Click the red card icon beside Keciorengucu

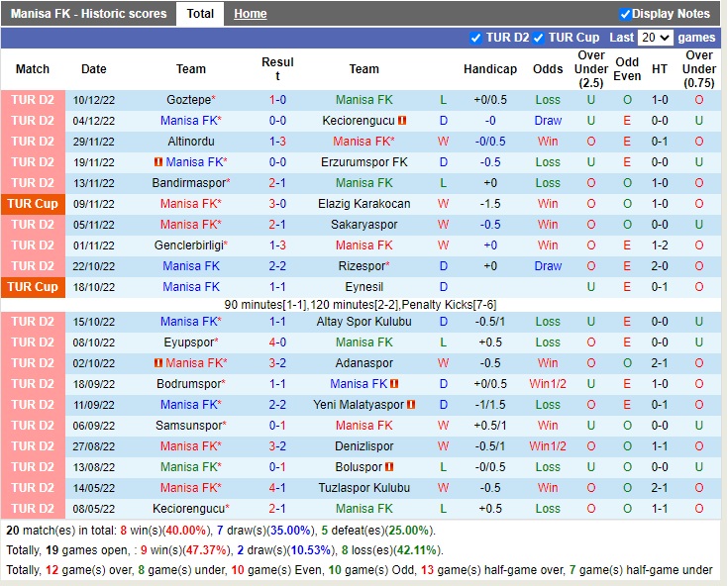[403, 121]
